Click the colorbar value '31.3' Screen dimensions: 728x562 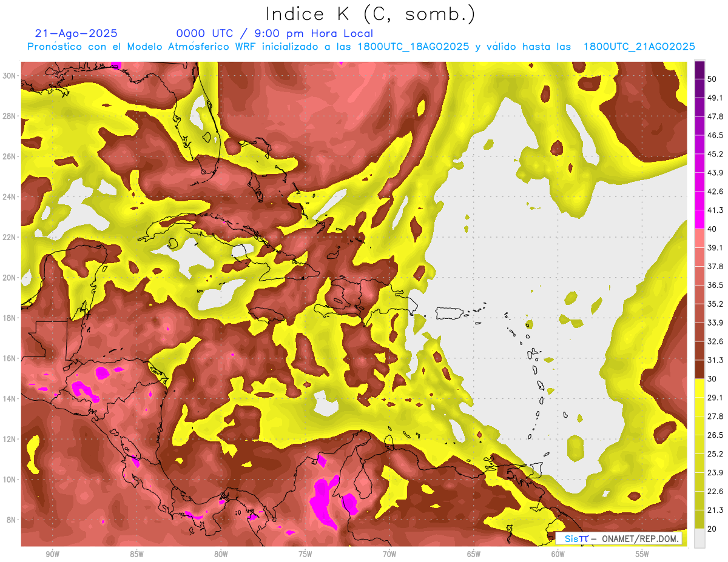click(x=715, y=360)
